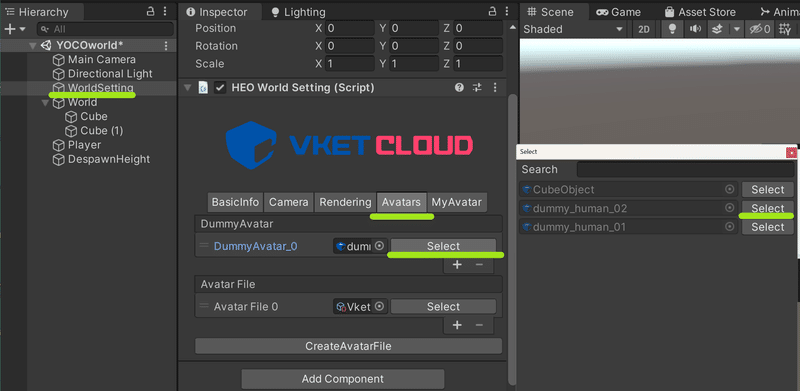Open the Asset Store tab
Viewport: 800px width, 391px height.
(x=700, y=12)
